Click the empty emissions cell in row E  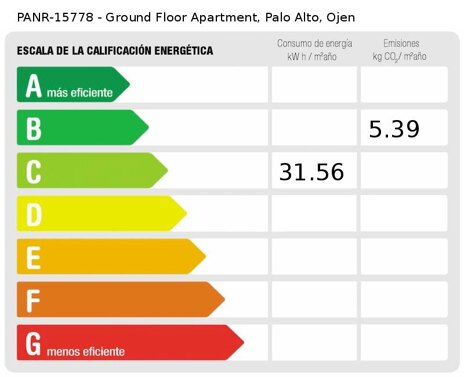(x=404, y=256)
